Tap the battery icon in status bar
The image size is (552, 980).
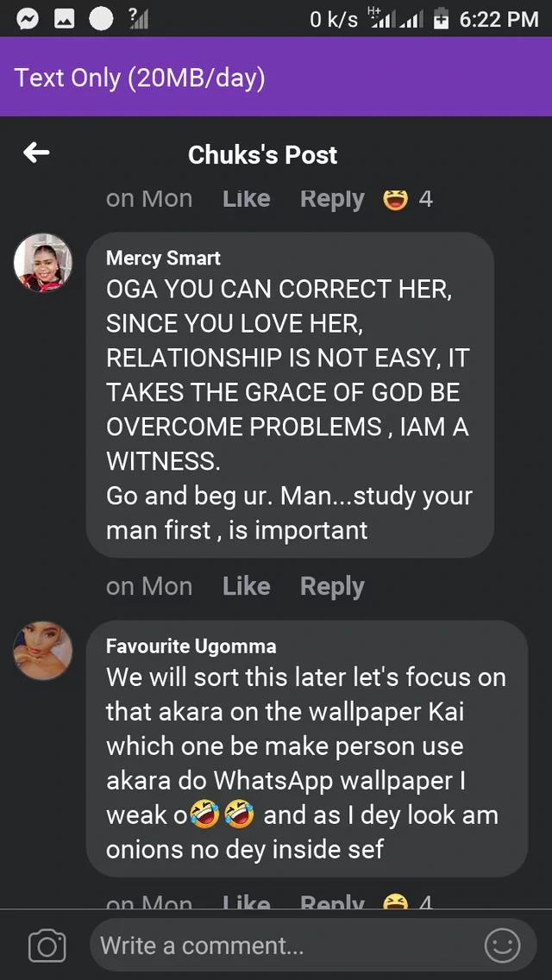pos(441,19)
